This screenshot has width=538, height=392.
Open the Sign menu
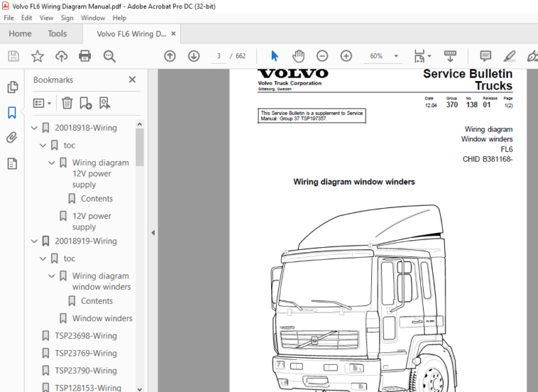tap(67, 17)
